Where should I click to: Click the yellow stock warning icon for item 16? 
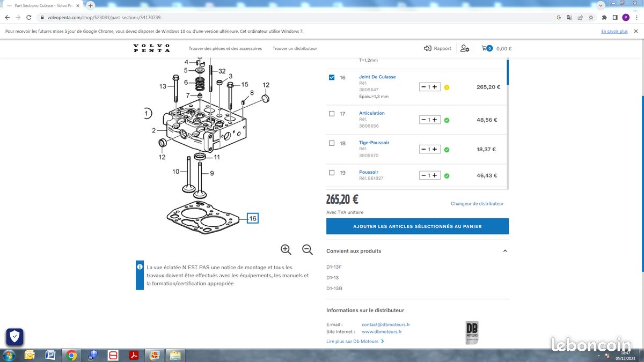[447, 87]
